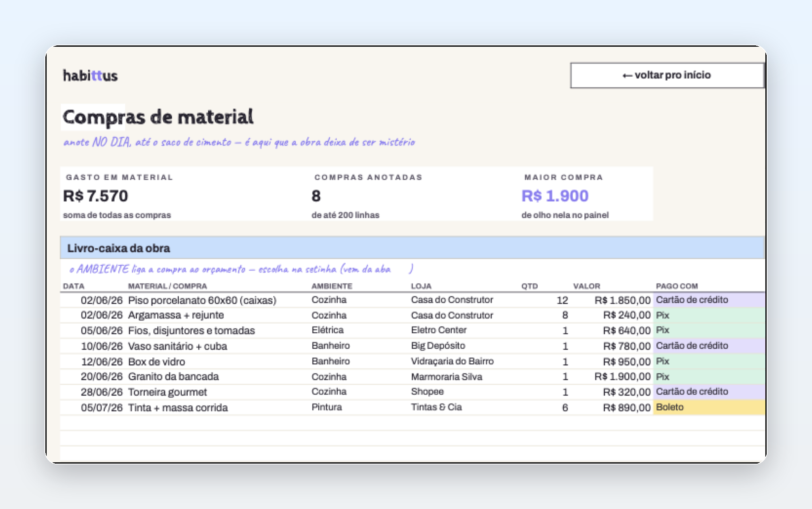Select the "R$ 7.570" material spend total

[96, 196]
